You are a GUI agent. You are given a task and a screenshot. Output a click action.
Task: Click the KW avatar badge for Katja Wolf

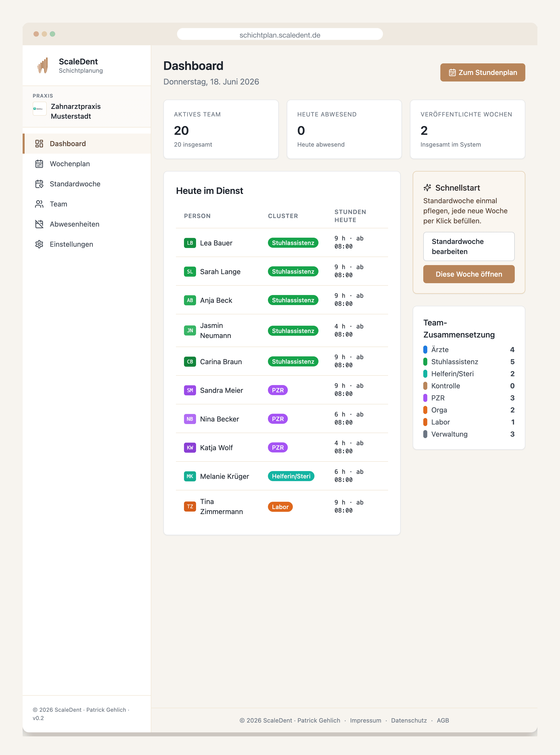pyautogui.click(x=190, y=448)
